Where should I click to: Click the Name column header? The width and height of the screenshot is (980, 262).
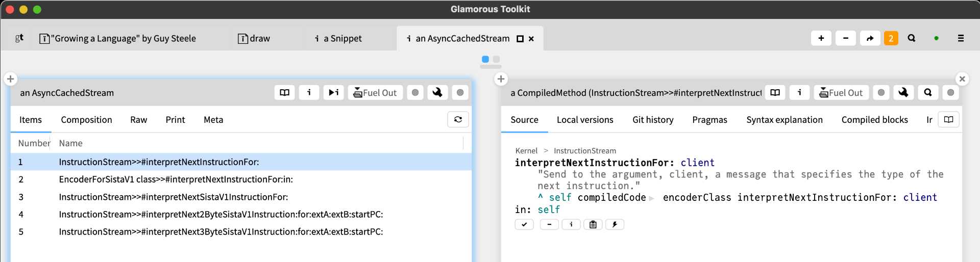pos(70,143)
